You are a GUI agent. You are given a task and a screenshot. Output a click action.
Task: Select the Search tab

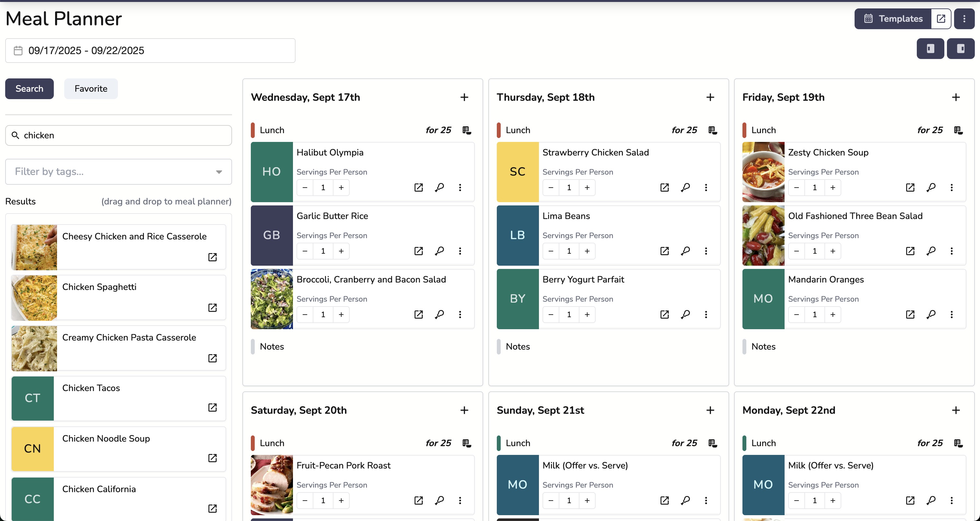(x=29, y=88)
